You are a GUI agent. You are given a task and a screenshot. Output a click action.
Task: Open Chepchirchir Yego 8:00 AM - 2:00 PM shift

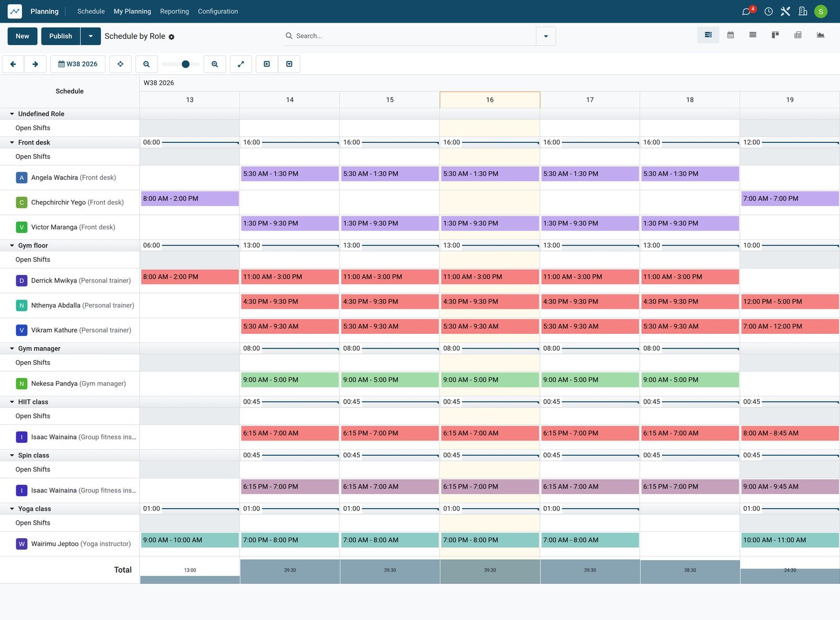[190, 198]
